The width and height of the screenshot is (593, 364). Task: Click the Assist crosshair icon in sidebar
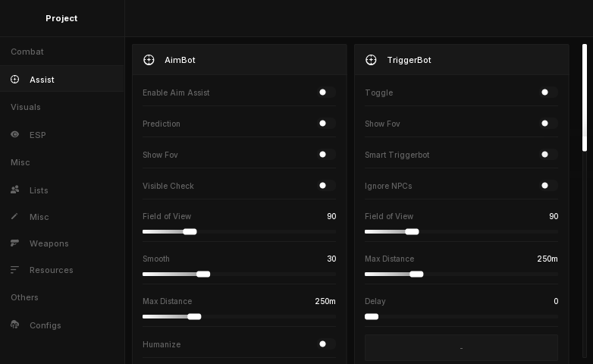[15, 80]
